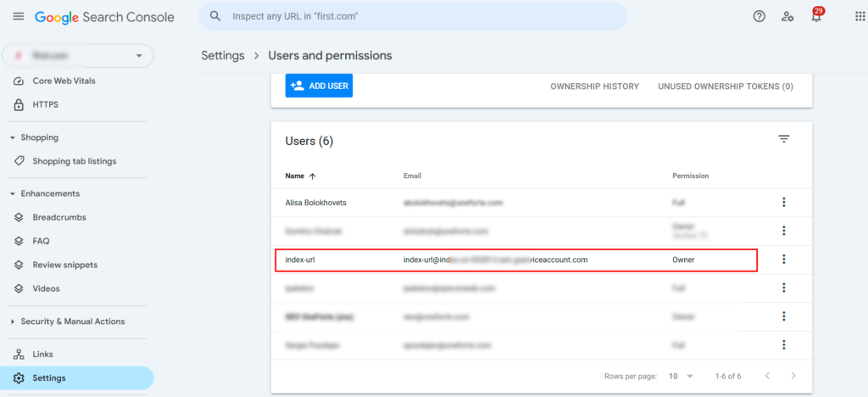Expand the property selector dropdown
Screen dimensions: 868x397
point(139,56)
